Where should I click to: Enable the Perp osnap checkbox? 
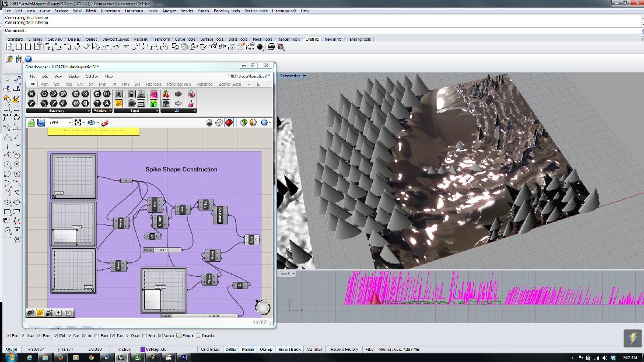click(96, 336)
